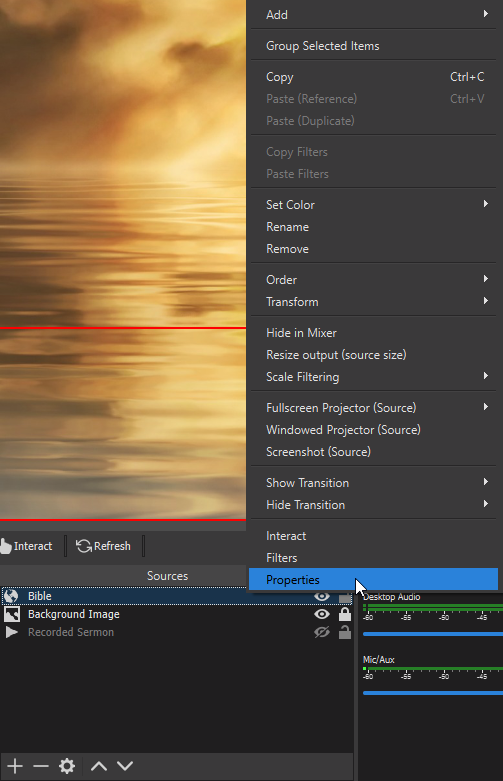Choose Filters from context menu
The width and height of the screenshot is (503, 781).
point(374,558)
